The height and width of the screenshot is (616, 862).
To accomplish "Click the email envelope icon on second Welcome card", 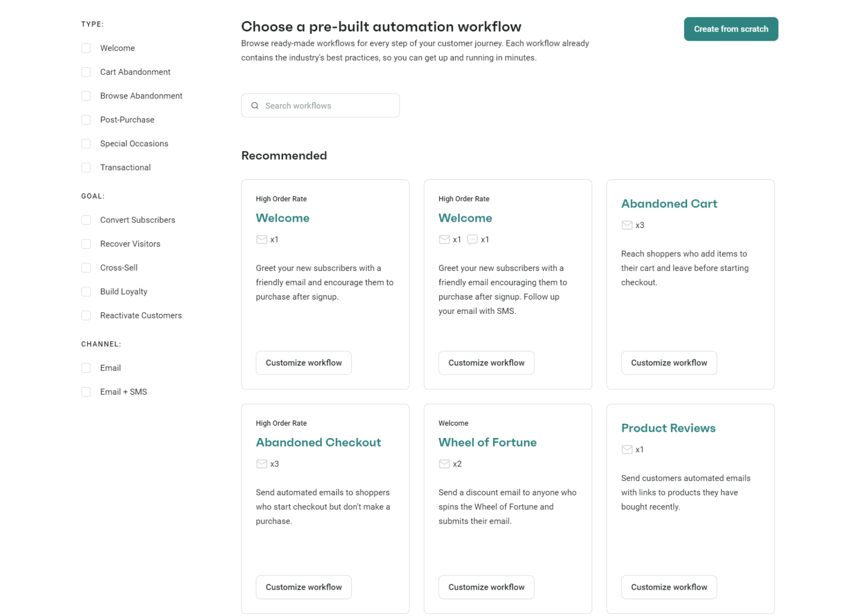I will coord(444,239).
